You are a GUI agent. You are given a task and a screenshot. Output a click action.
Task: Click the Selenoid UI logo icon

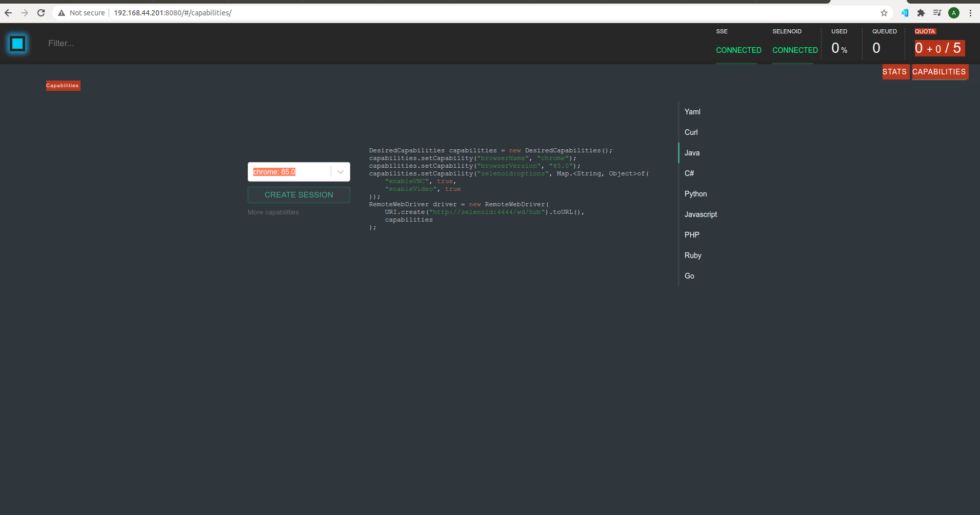pos(17,44)
